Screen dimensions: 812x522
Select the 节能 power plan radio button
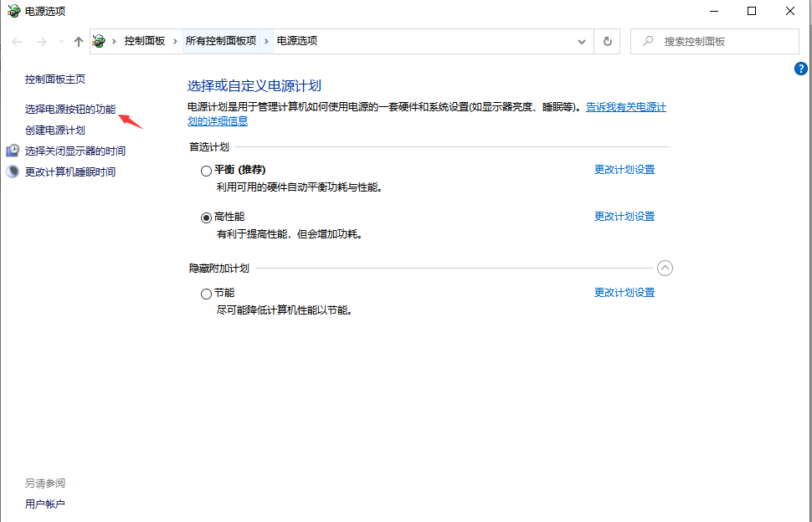(x=206, y=293)
